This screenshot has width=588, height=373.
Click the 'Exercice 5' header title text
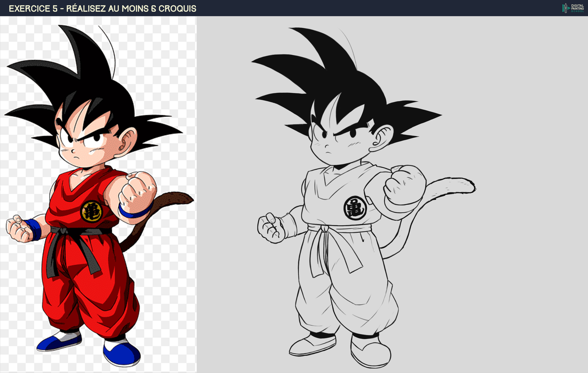pyautogui.click(x=102, y=8)
